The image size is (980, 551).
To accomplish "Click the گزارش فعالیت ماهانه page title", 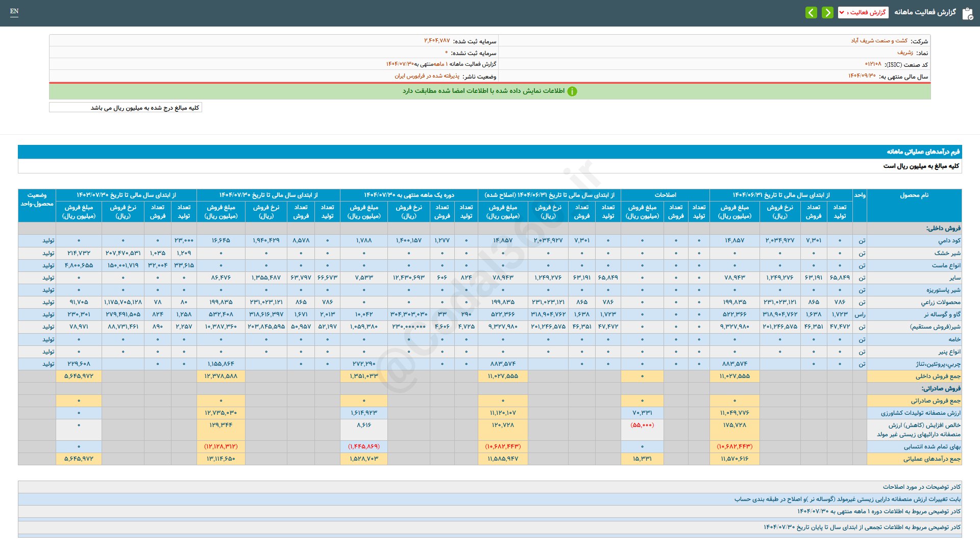I will [925, 12].
